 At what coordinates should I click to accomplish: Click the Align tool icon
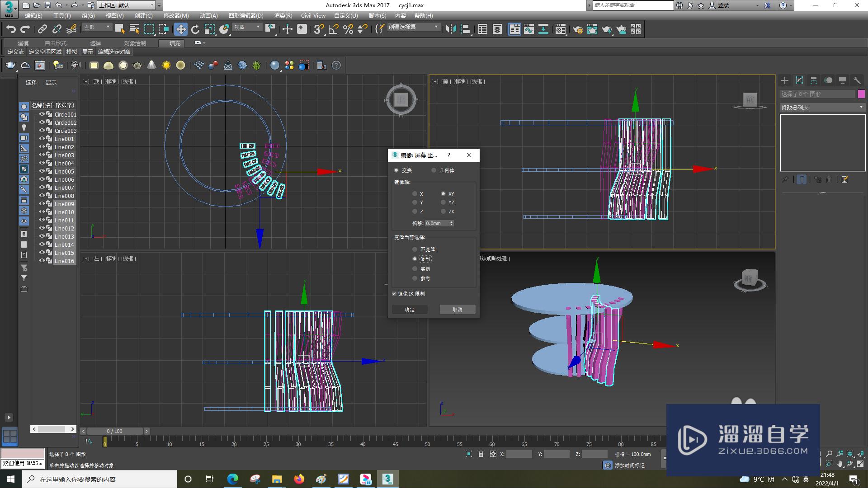pos(465,29)
